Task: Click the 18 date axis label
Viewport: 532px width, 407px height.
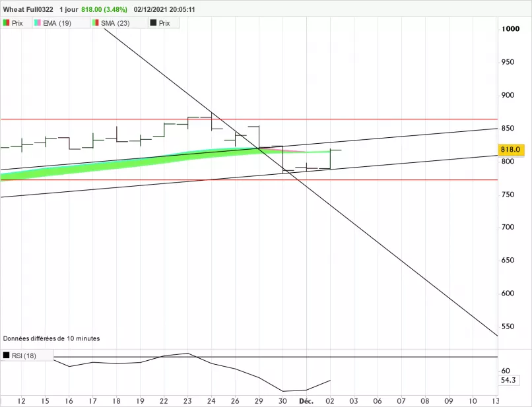Action: pyautogui.click(x=116, y=401)
